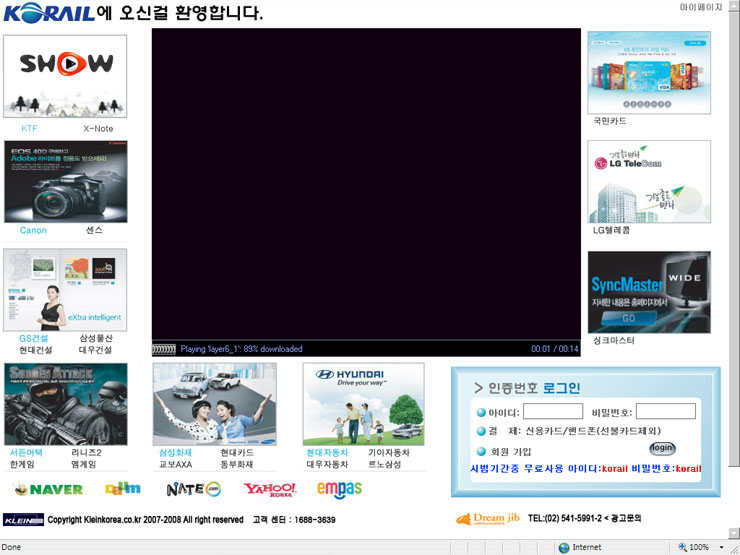Screen dimensions: 740x555
Task: Click the 아이디 input field
Action: pyautogui.click(x=553, y=411)
